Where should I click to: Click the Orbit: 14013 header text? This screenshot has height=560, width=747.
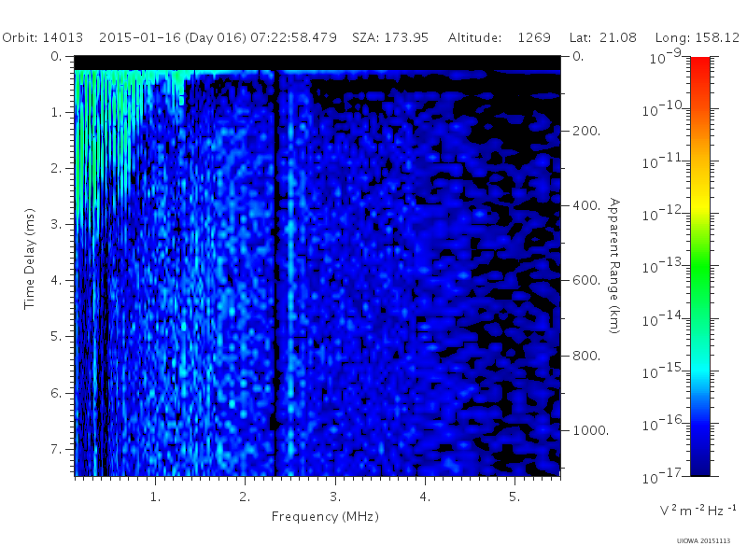(x=42, y=37)
